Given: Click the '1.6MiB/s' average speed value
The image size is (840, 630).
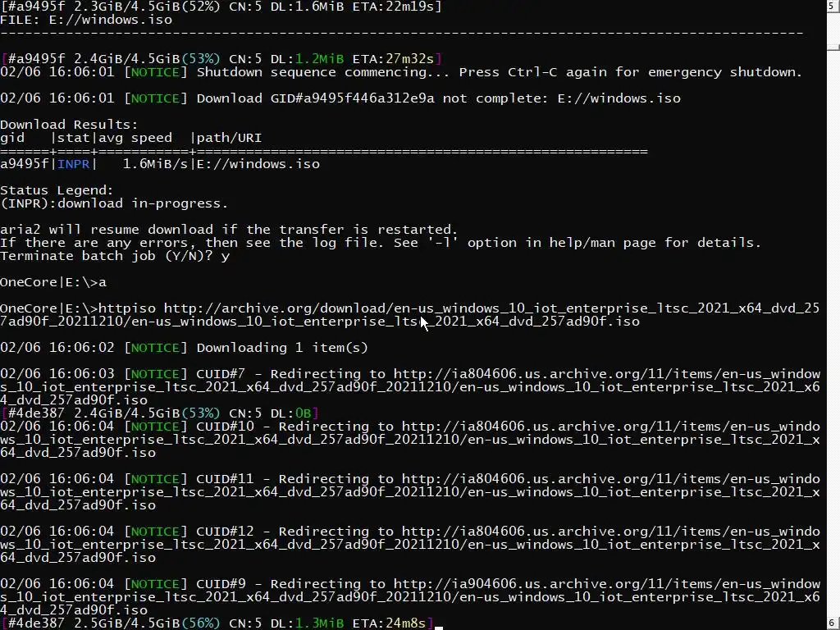Looking at the screenshot, I should click(x=155, y=164).
